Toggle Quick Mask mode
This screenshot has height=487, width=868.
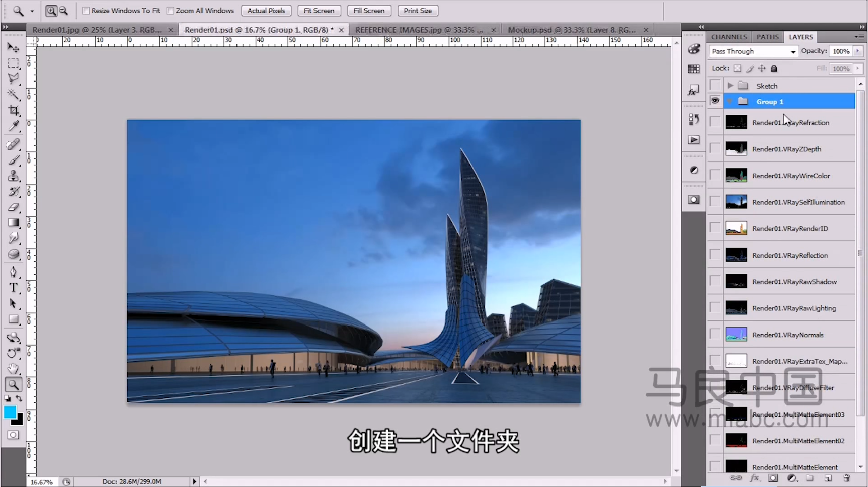pos(13,435)
